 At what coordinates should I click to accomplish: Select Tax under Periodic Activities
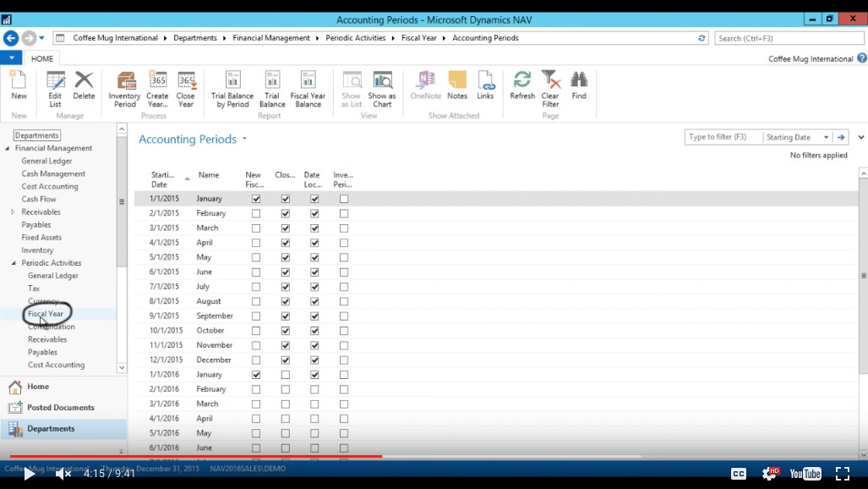coord(34,288)
